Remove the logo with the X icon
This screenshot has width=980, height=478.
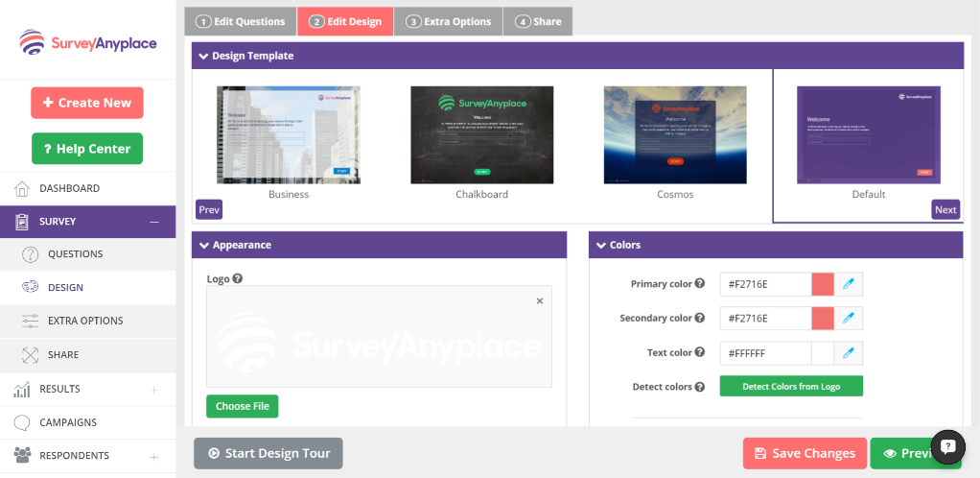539,301
